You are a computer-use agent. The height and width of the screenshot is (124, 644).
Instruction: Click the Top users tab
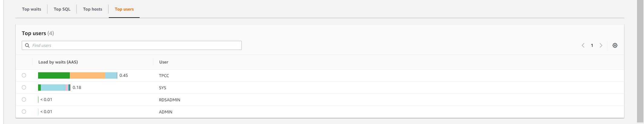[x=124, y=9]
